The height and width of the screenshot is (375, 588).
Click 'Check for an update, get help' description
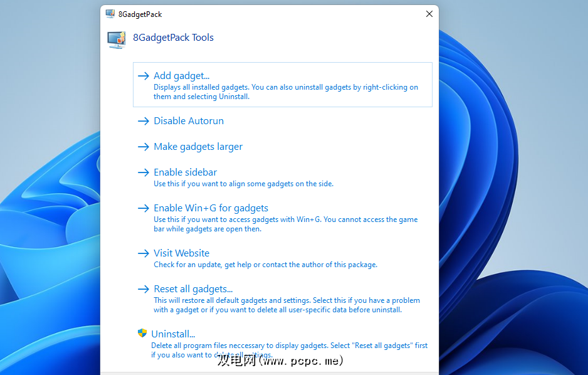(x=266, y=265)
